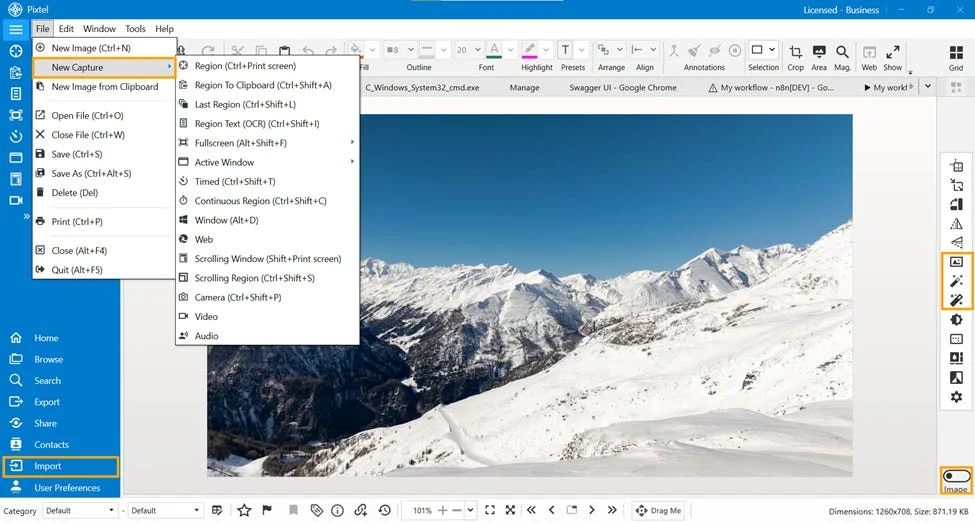Choose Camera capture from the submenu

click(267, 297)
